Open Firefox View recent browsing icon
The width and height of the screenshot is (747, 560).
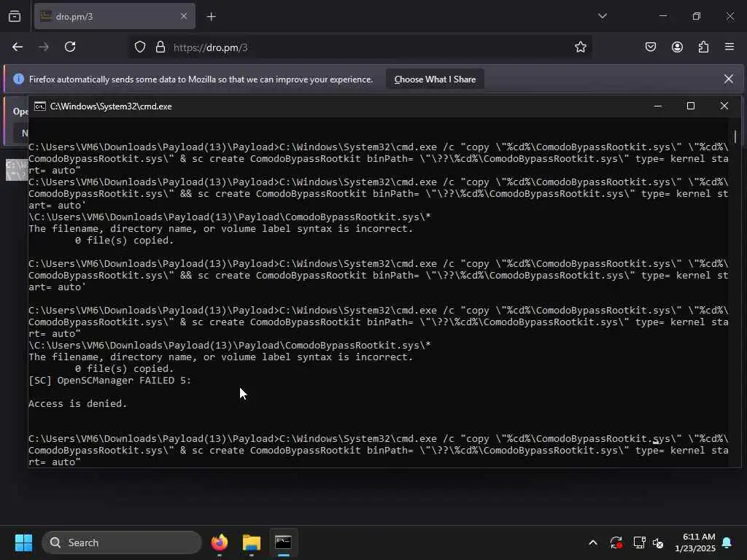click(x=15, y=16)
